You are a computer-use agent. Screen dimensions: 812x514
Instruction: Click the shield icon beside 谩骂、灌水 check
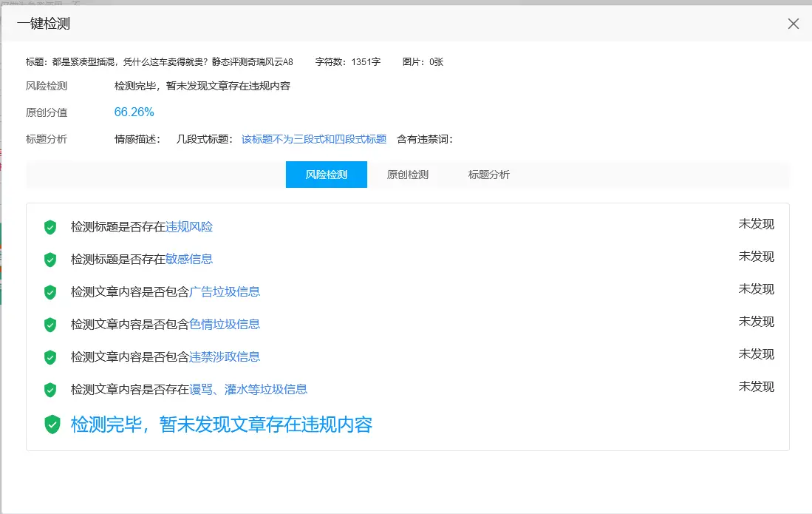point(50,390)
